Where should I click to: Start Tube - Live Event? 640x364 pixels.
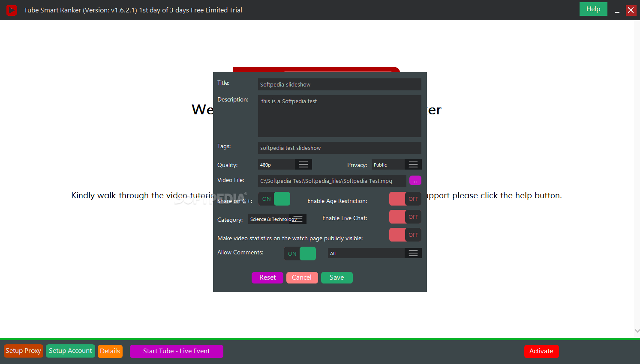pos(177,351)
